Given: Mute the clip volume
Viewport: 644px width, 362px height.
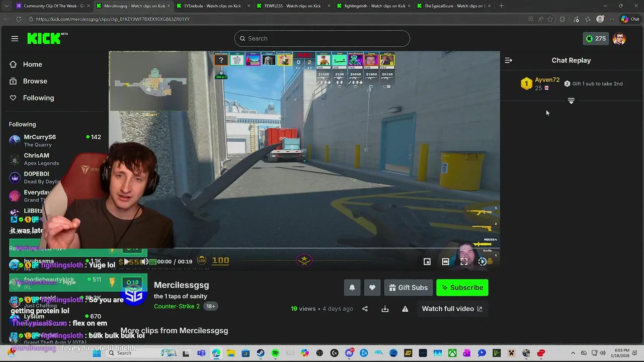Looking at the screenshot, I should [x=144, y=261].
